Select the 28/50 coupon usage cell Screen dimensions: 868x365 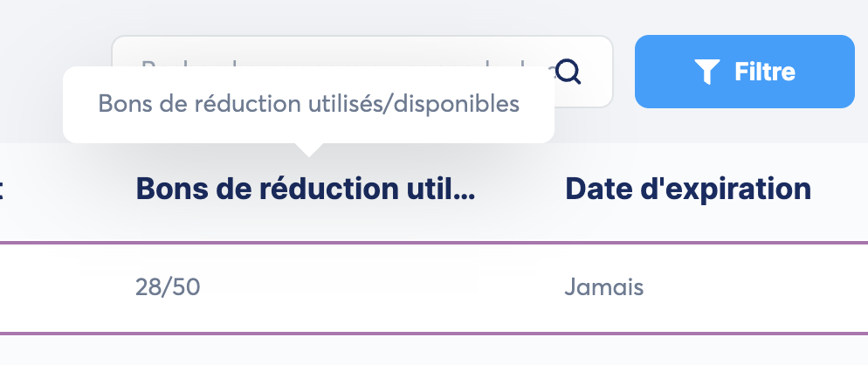pos(168,287)
